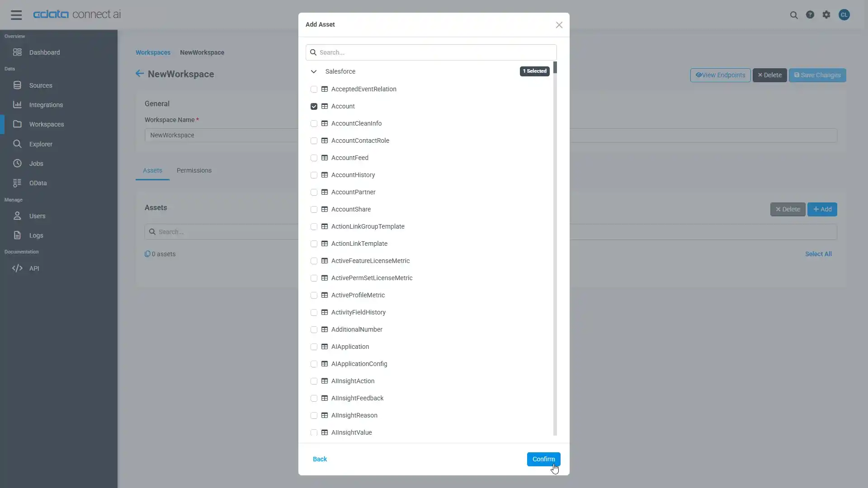Open the hamburger navigation menu
This screenshot has height=488, width=868.
16,15
